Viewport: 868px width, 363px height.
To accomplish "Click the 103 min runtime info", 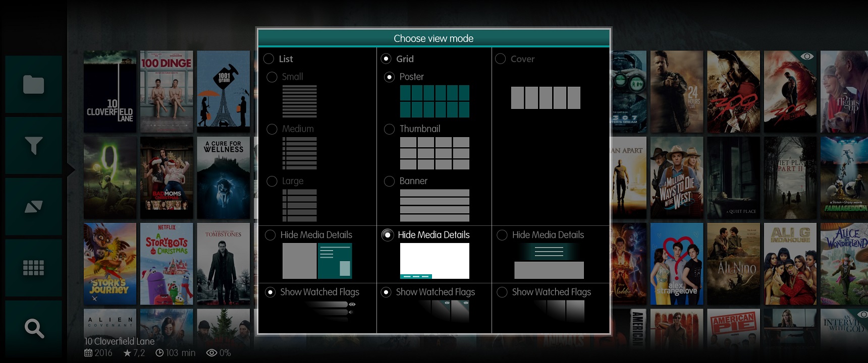I will (176, 353).
